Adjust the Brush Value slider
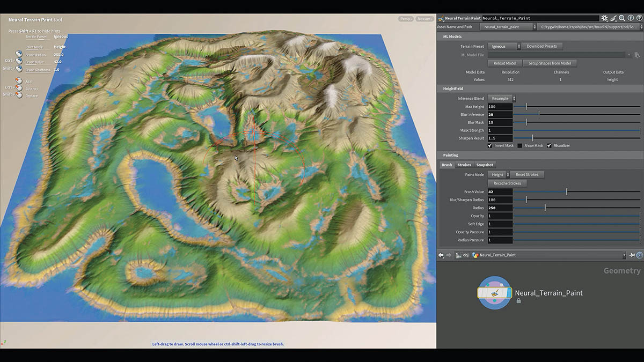644x362 pixels. tap(577, 192)
